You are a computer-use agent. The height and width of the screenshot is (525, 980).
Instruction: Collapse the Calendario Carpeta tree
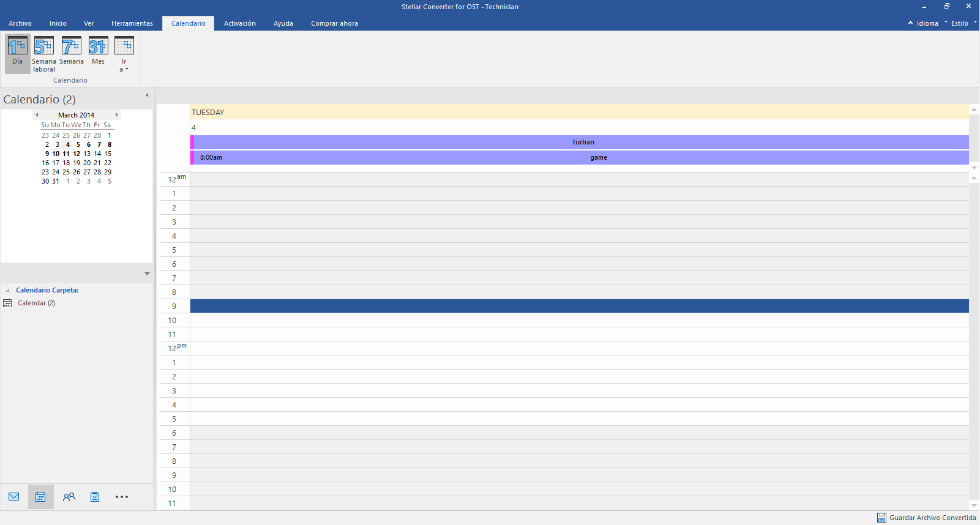(7, 291)
